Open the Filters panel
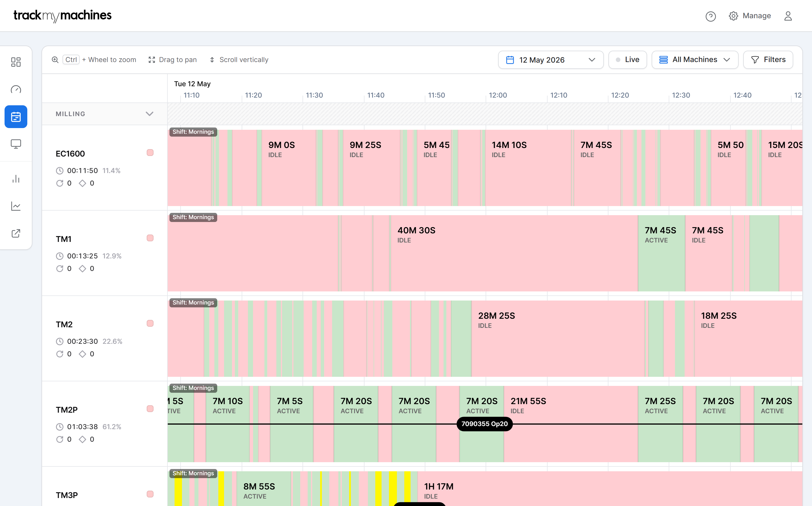 click(768, 59)
